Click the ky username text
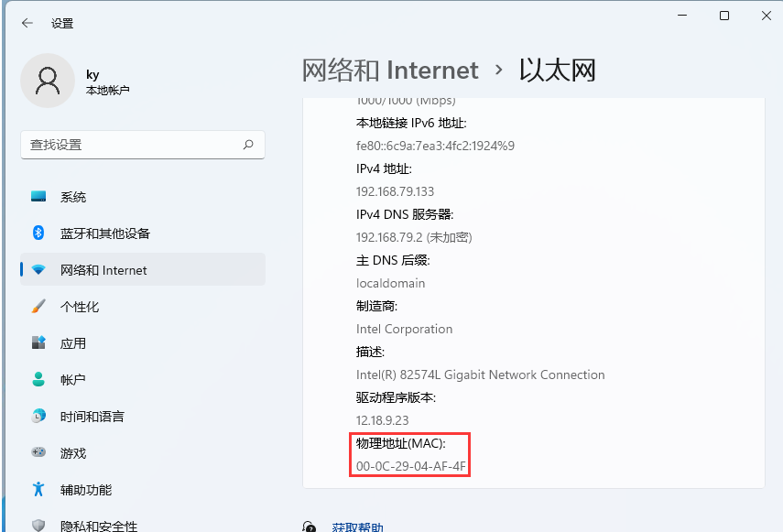 point(92,75)
